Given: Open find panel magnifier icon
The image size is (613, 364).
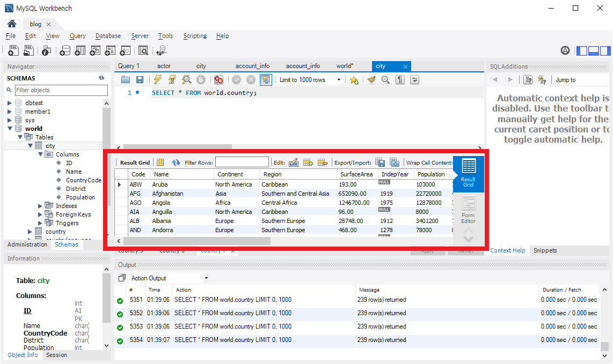Looking at the screenshot, I should pyautogui.click(x=385, y=80).
